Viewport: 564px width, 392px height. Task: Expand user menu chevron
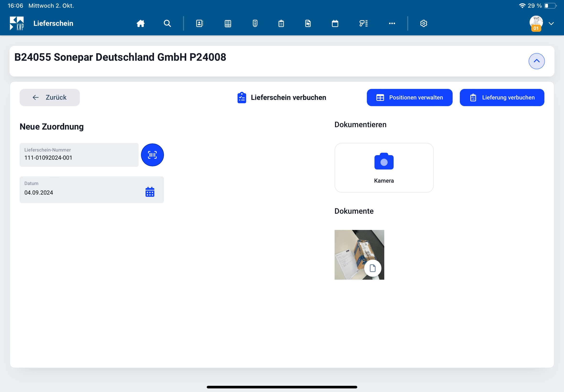(x=551, y=24)
